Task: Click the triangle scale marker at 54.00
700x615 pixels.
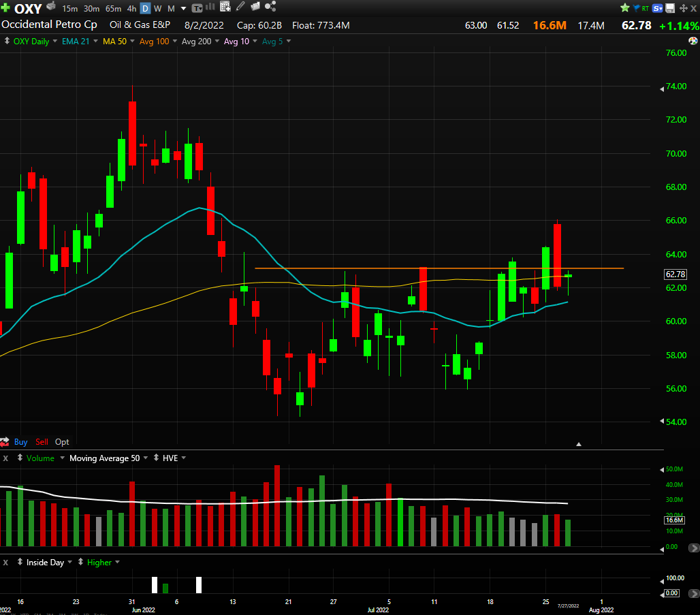Action: point(662,421)
